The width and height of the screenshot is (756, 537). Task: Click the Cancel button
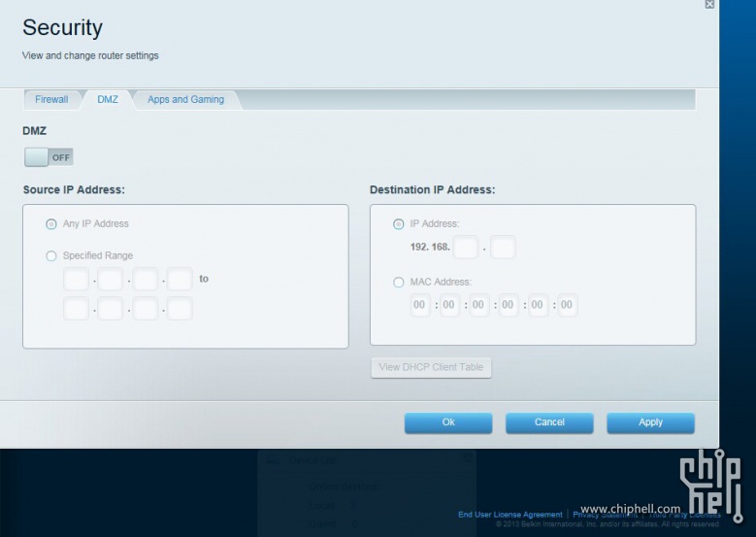549,422
